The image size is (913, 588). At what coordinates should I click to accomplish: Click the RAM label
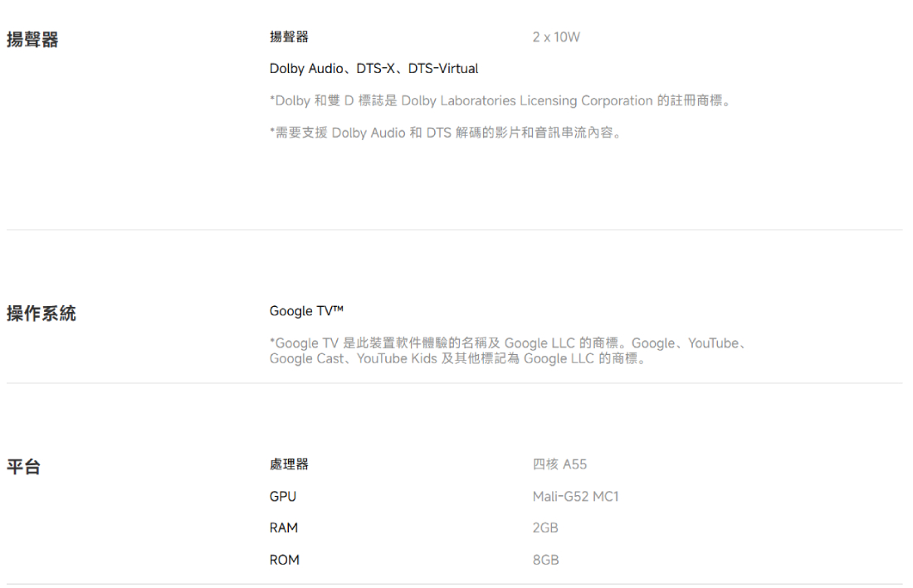coord(284,527)
